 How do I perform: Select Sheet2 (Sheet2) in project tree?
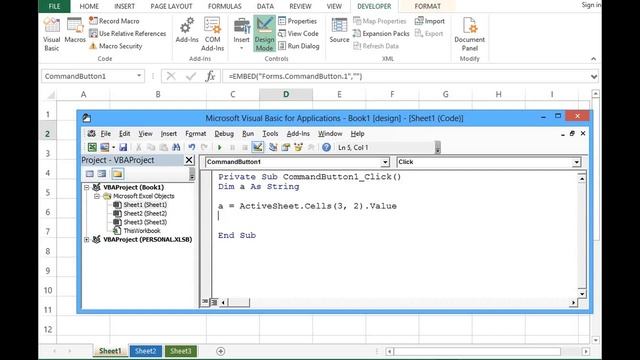tap(145, 213)
